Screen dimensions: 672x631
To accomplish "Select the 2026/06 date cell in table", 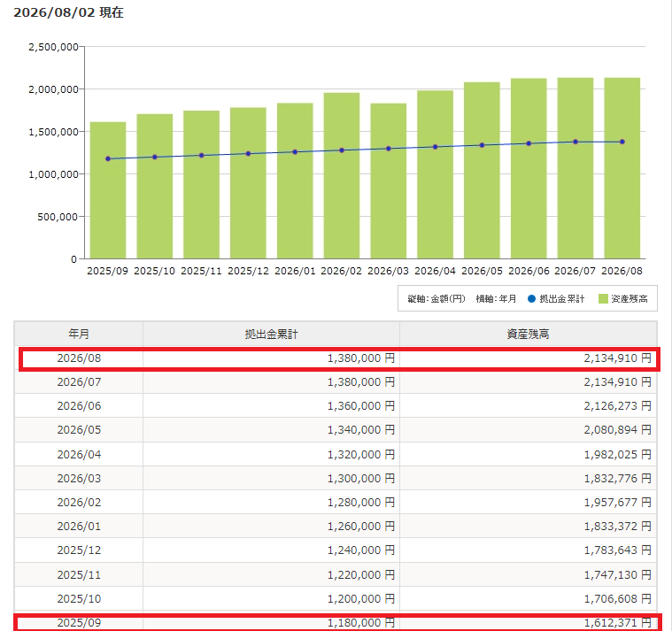I will [x=79, y=405].
